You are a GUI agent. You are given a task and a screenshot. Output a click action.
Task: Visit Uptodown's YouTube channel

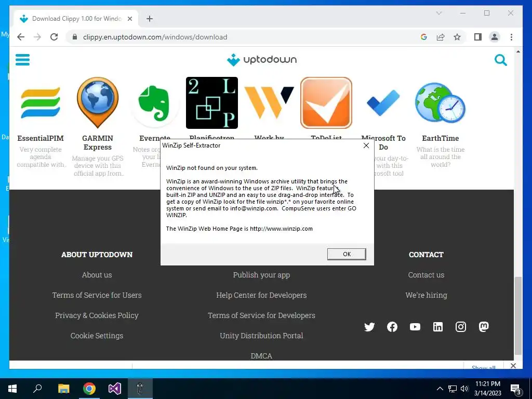point(415,327)
